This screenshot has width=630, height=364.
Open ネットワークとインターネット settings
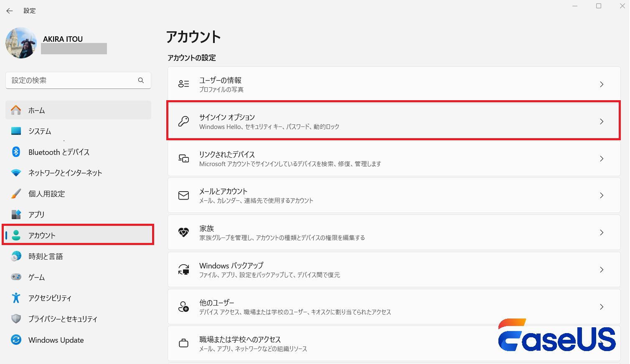click(x=65, y=173)
